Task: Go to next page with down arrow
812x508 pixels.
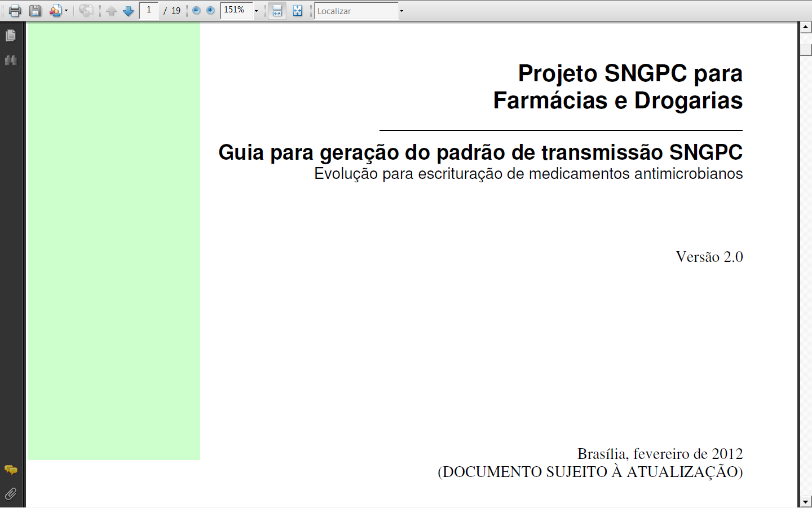Action: pyautogui.click(x=129, y=11)
